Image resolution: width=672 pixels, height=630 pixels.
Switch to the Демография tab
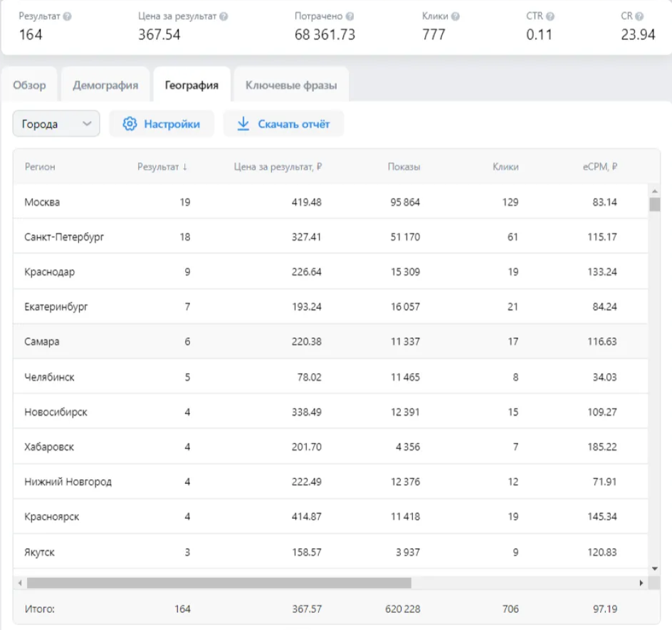click(x=105, y=85)
